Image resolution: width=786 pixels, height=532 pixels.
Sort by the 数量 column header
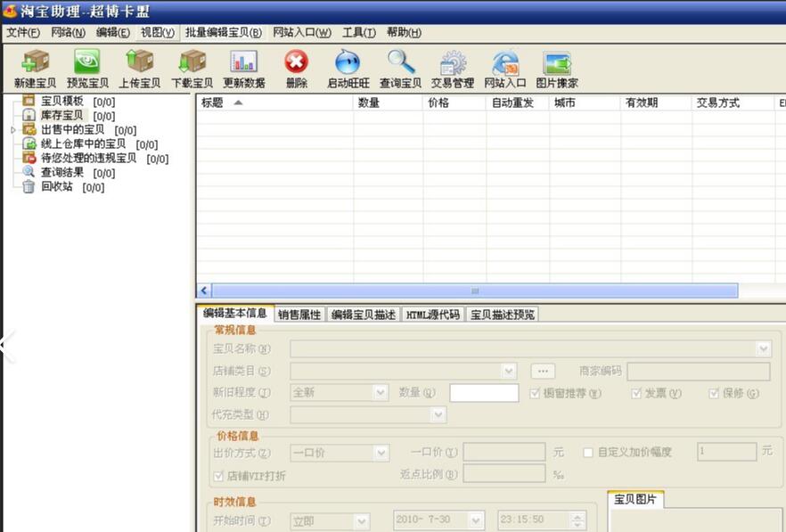coord(388,102)
